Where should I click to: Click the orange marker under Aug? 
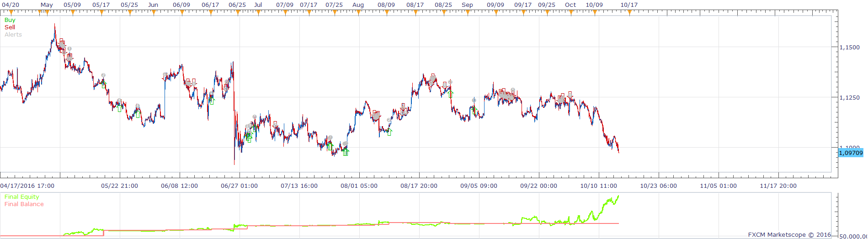(358, 12)
